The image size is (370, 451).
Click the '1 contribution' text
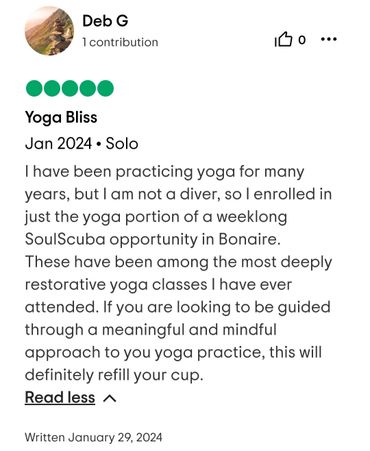pyautogui.click(x=120, y=42)
